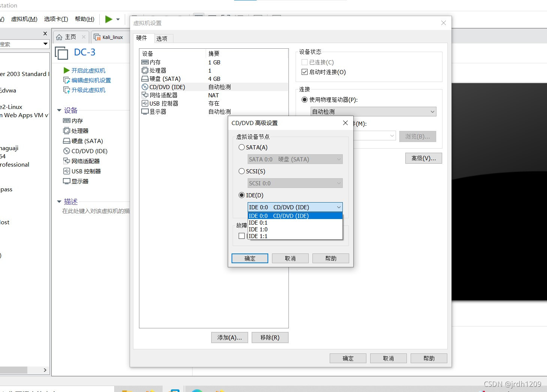
Task: Select the SCSI(S) radio button
Action: click(x=242, y=171)
